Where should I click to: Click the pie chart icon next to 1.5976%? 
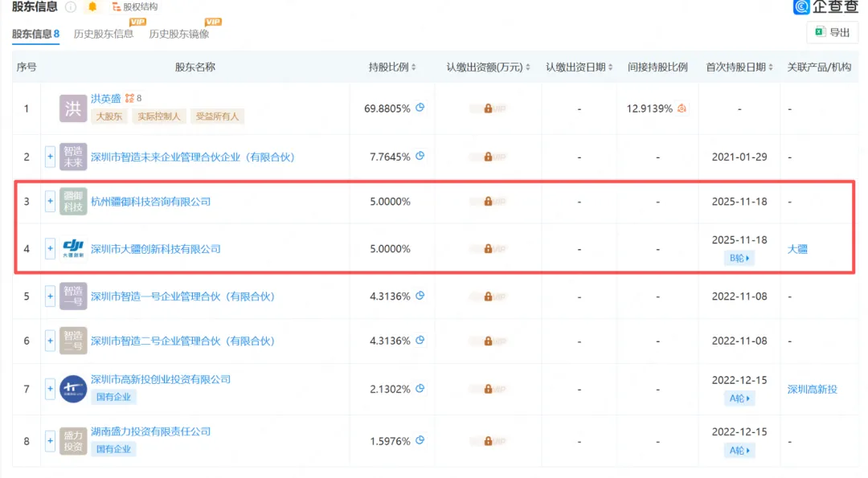(x=420, y=440)
